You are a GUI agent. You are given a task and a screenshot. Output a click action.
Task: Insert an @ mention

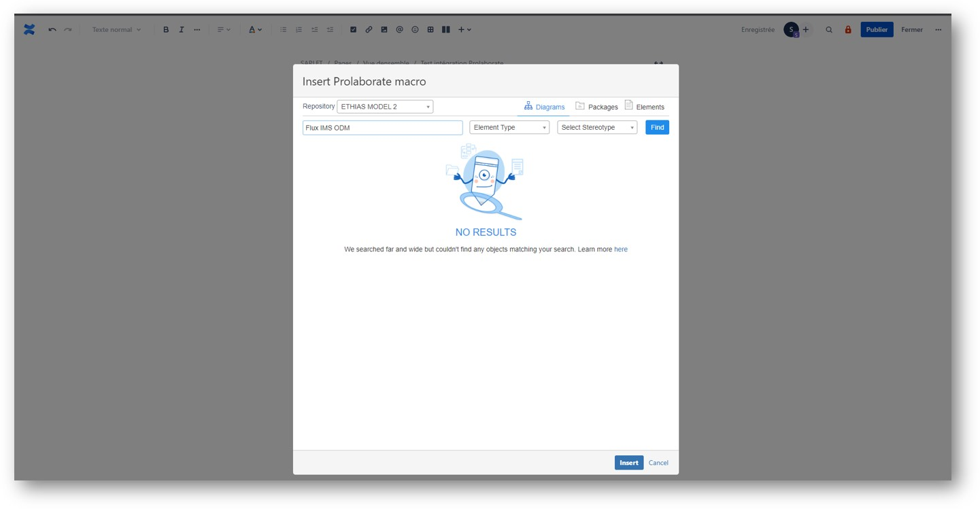point(400,30)
